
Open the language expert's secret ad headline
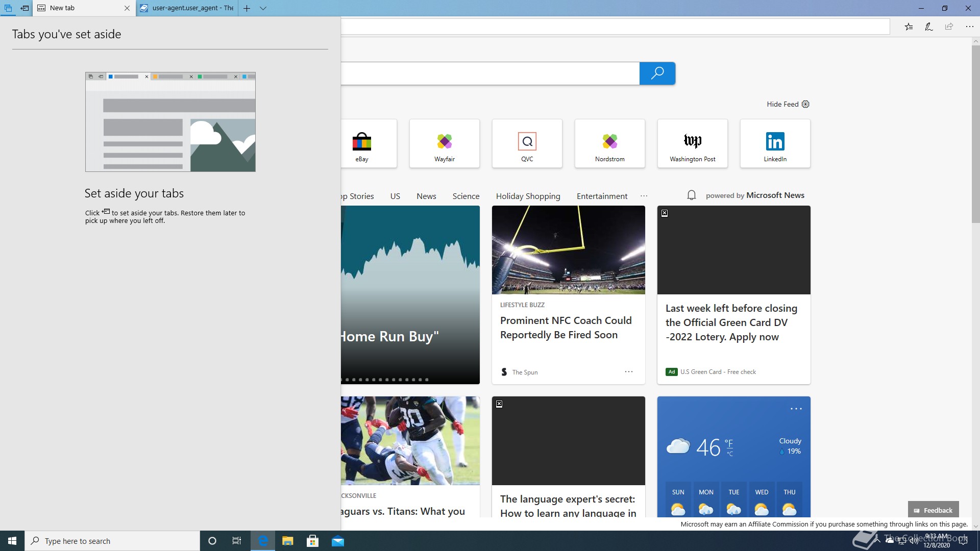[568, 506]
